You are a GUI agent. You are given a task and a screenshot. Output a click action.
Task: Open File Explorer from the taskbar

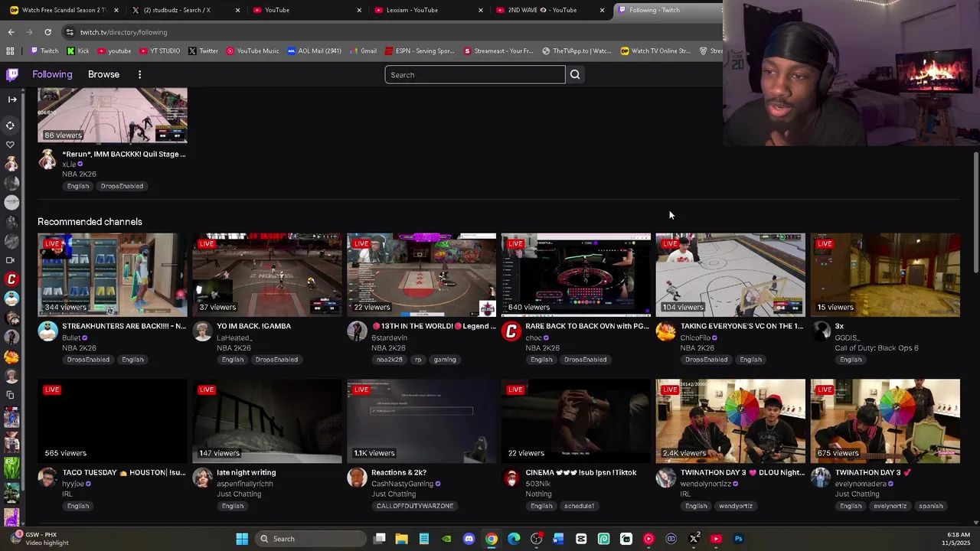tap(401, 539)
